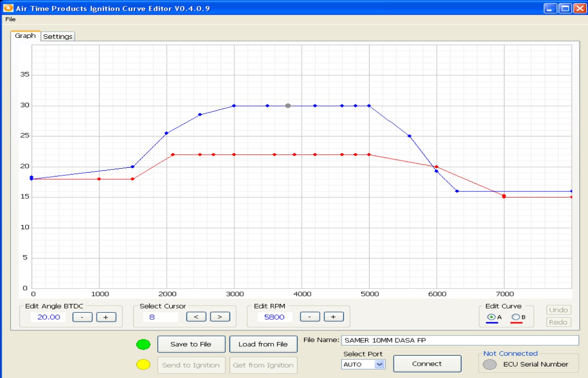This screenshot has width=588, height=378.
Task: Select Edit Curve B radio button
Action: tap(516, 317)
